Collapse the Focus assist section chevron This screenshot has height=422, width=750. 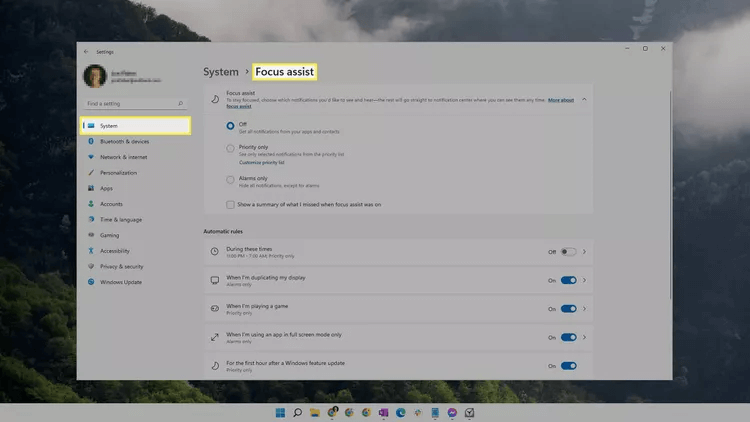coord(584,100)
